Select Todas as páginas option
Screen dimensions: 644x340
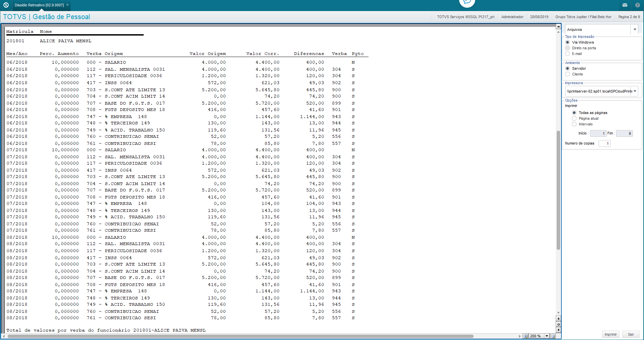pyautogui.click(x=574, y=113)
